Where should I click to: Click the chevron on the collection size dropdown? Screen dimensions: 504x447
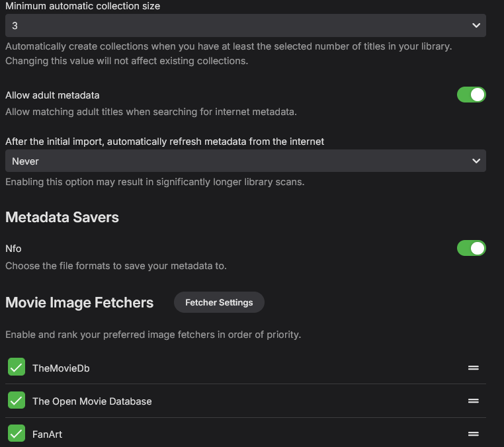coord(476,25)
